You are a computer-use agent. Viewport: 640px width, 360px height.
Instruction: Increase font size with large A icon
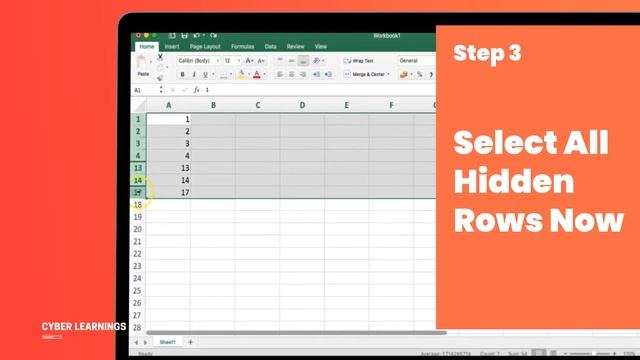click(249, 61)
